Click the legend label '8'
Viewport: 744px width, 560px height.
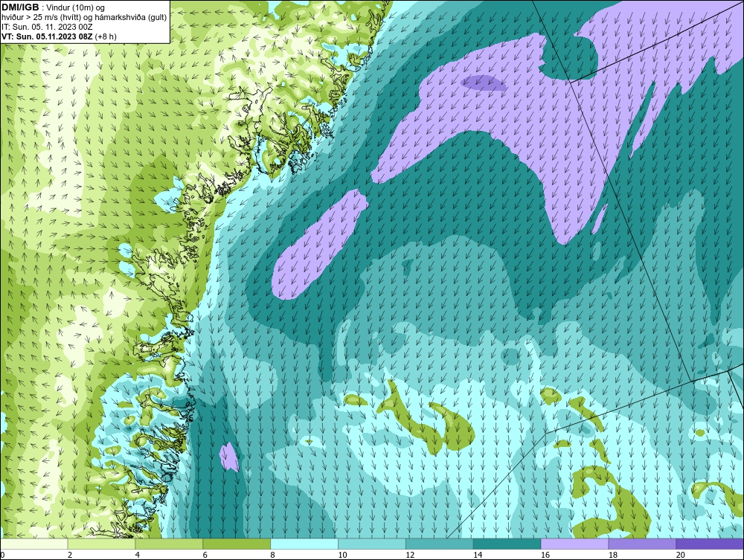tap(272, 555)
